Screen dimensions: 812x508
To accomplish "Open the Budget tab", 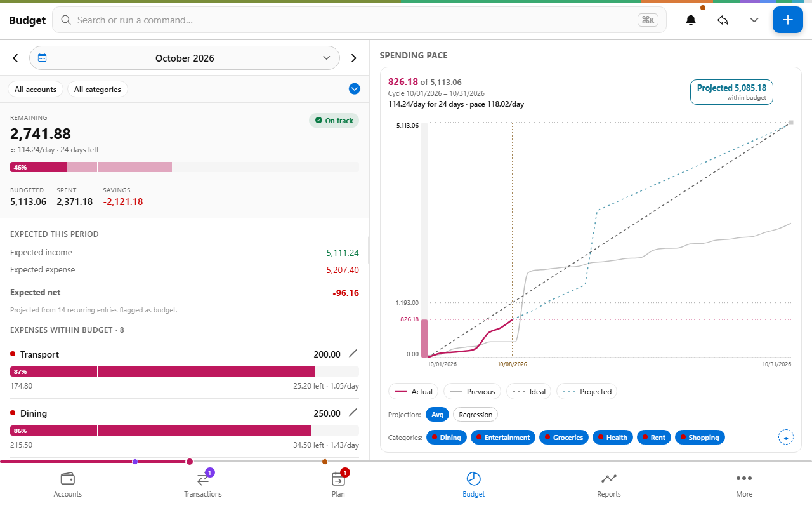I will coord(474,485).
